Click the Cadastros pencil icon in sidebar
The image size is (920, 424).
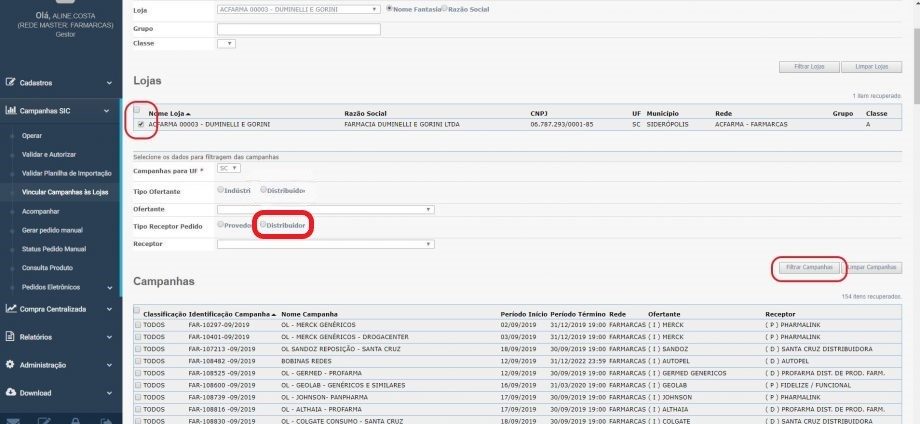pos(11,83)
